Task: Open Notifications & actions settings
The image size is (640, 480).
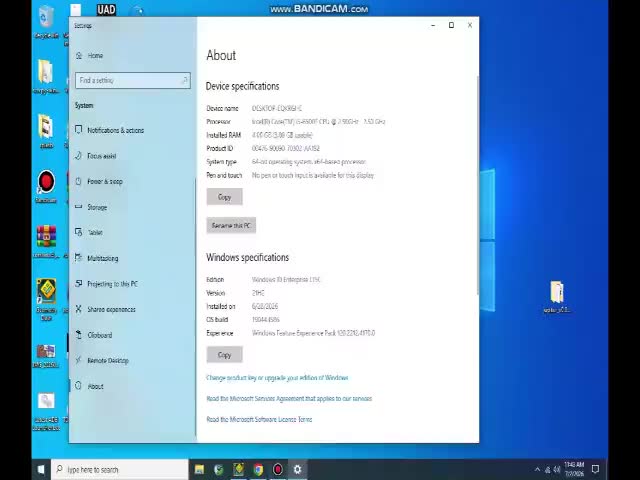Action: tap(116, 130)
